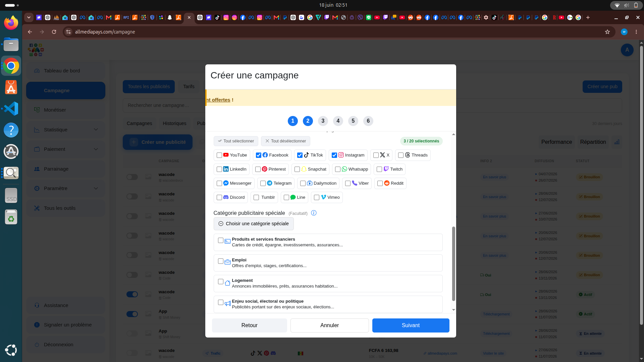Expand the Statistique sidebar menu
This screenshot has width=644, height=362.
pyautogui.click(x=66, y=130)
